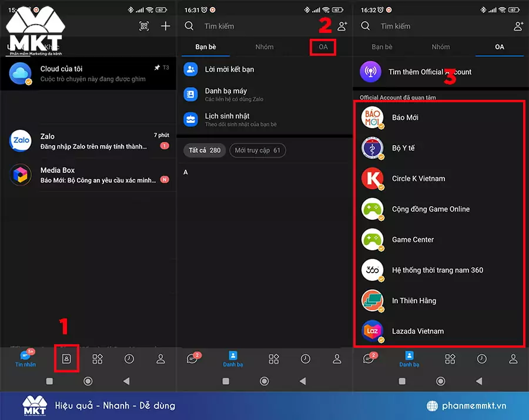
Task: Open Game Center account
Action: coord(440,240)
